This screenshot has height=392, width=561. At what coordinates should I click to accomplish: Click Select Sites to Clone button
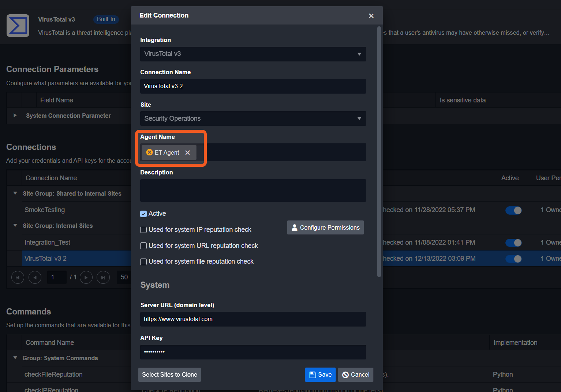(169, 375)
